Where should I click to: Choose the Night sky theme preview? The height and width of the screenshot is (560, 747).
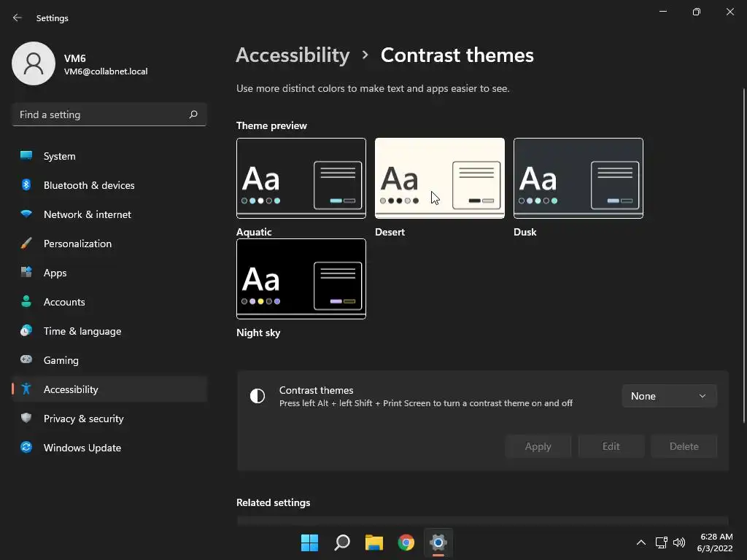click(x=301, y=279)
